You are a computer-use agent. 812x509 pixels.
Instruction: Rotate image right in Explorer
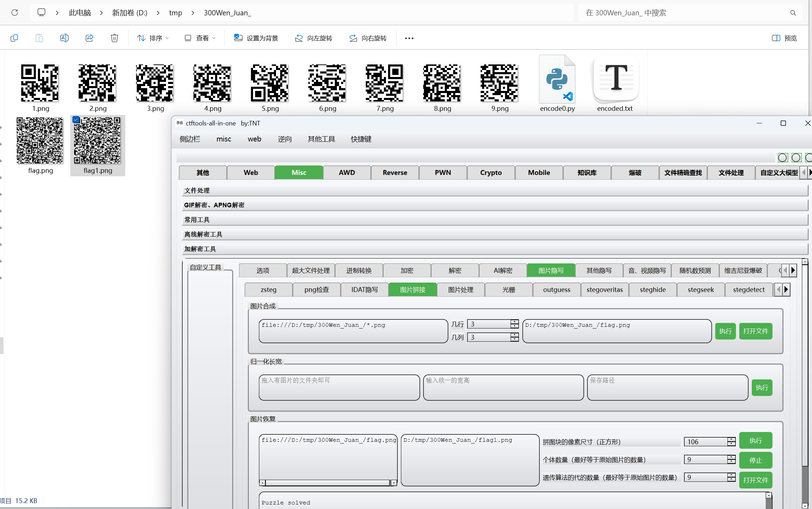coord(368,38)
